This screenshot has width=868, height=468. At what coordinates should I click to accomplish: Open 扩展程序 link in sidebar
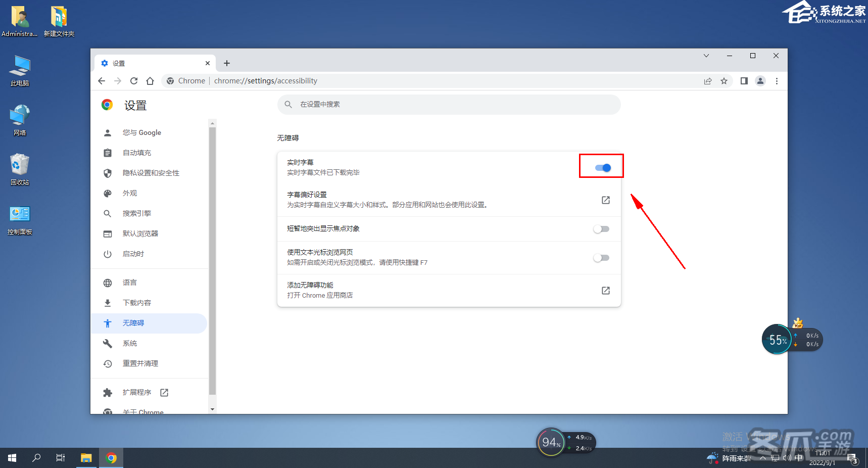coord(149,392)
